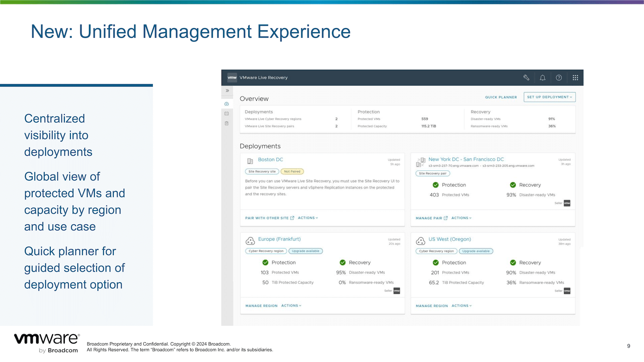644x362 pixels.
Task: Click the 50 TiB Protected Capacity value
Action: point(265,283)
